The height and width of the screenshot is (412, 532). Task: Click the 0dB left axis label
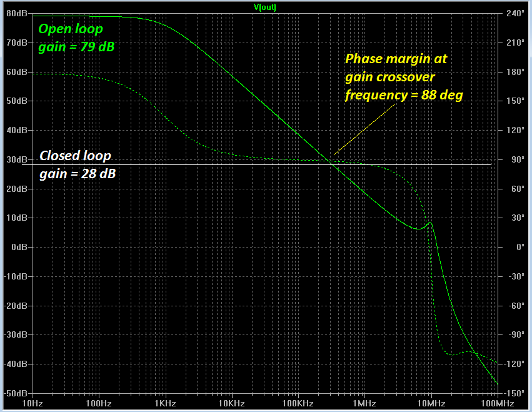pyautogui.click(x=19, y=247)
